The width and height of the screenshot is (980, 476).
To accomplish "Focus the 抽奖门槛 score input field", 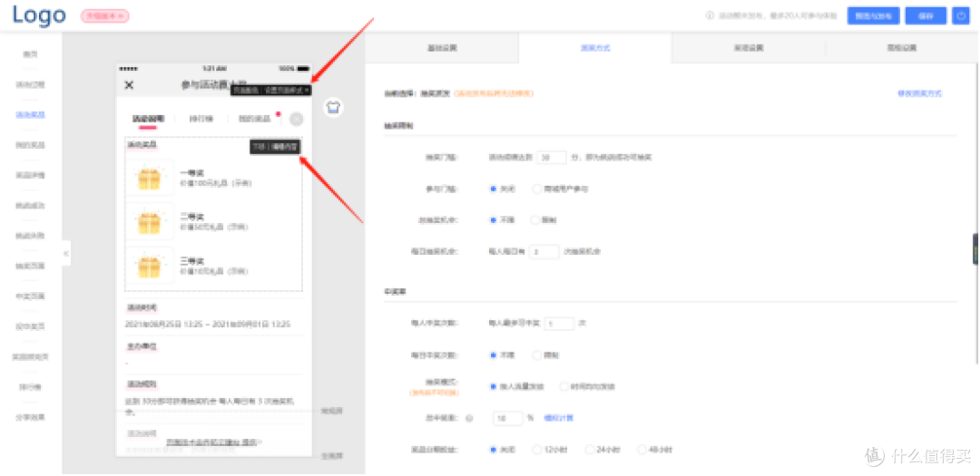I will pyautogui.click(x=552, y=158).
